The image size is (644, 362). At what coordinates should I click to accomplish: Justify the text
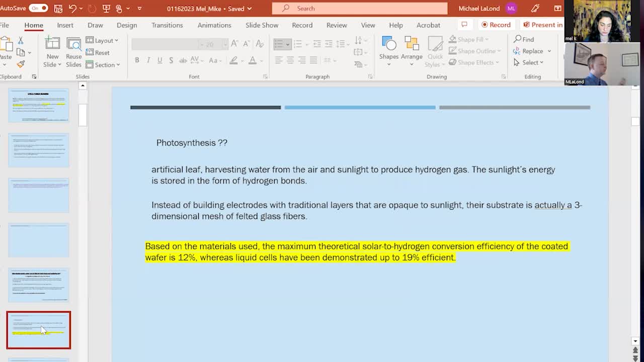tap(313, 60)
